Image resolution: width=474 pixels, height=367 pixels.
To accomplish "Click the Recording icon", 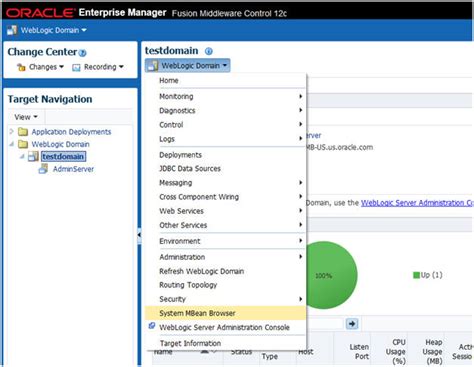I will 76,67.
